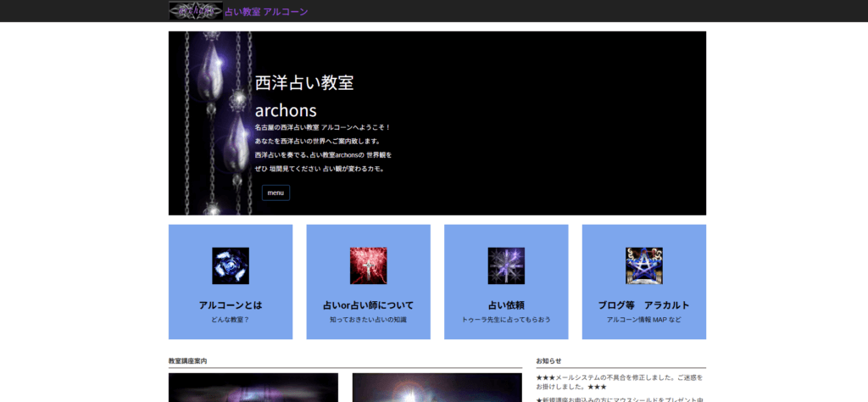Screen dimensions: 868x402
Task: Click the purple star icon above 占い依頼
Action: [x=506, y=265]
